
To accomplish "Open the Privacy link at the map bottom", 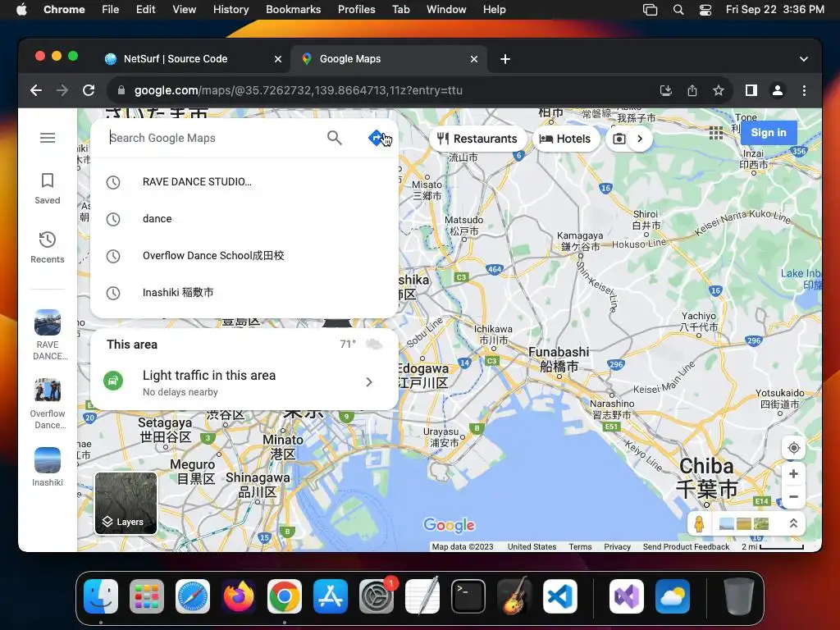I will pos(617,546).
